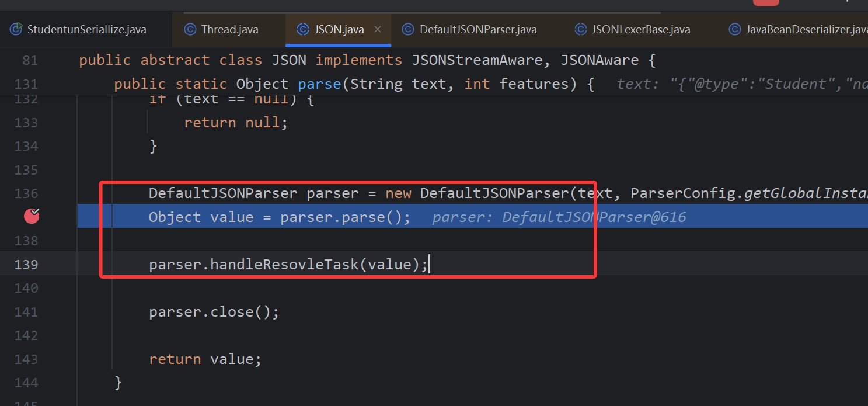Screen dimensions: 868x406
Task: Click the Thread.java class icon
Action: (x=190, y=29)
